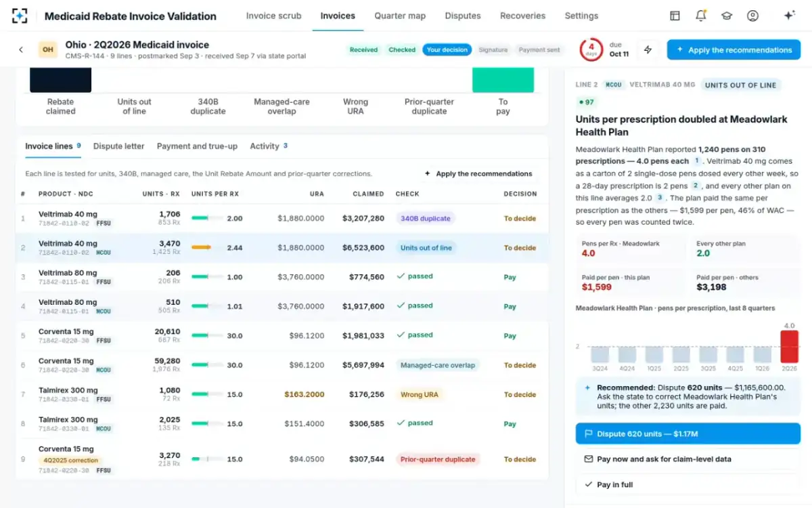
Task: Open the layout panel icon in header
Action: point(675,16)
